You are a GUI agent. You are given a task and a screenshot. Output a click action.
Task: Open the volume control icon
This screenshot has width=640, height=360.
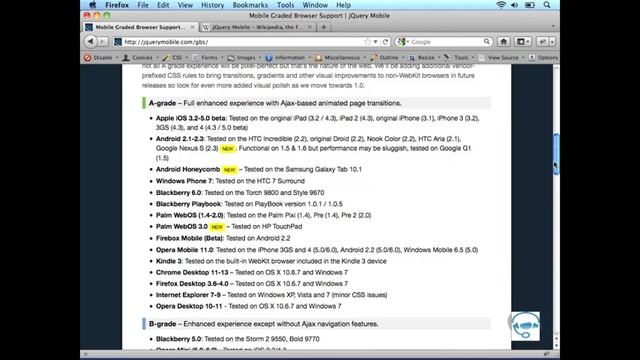pos(514,5)
